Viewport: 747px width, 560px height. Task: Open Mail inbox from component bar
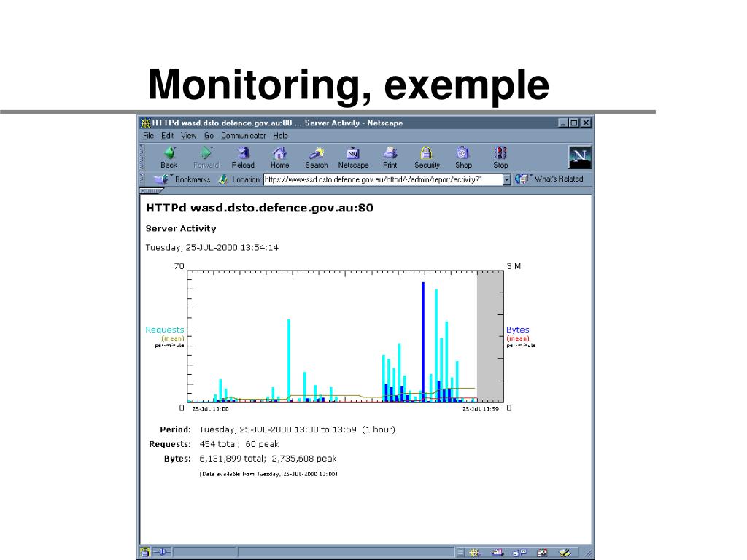tap(498, 553)
